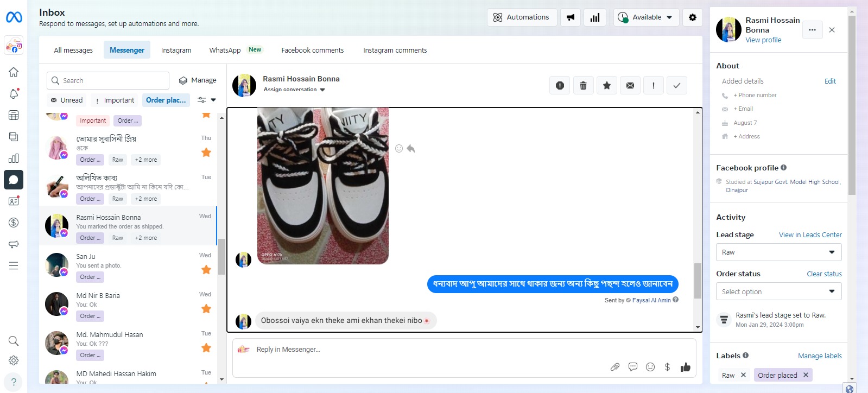Open Settings gear in left sidebar
Image resolution: width=868 pixels, height=393 pixels.
point(14,360)
